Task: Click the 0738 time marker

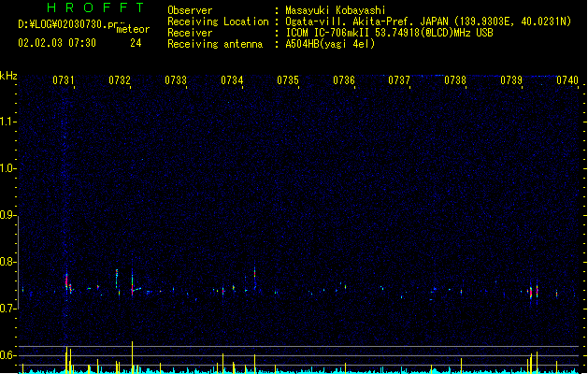Action: (x=455, y=80)
